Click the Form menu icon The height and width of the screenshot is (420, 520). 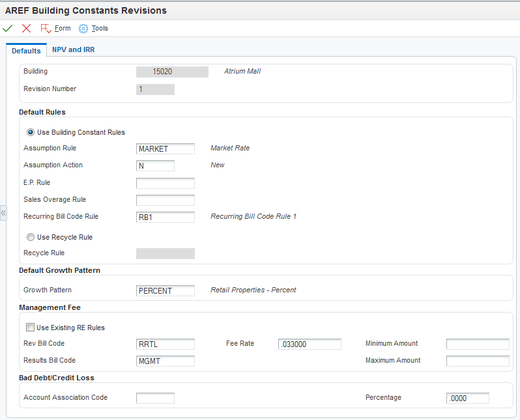click(46, 29)
